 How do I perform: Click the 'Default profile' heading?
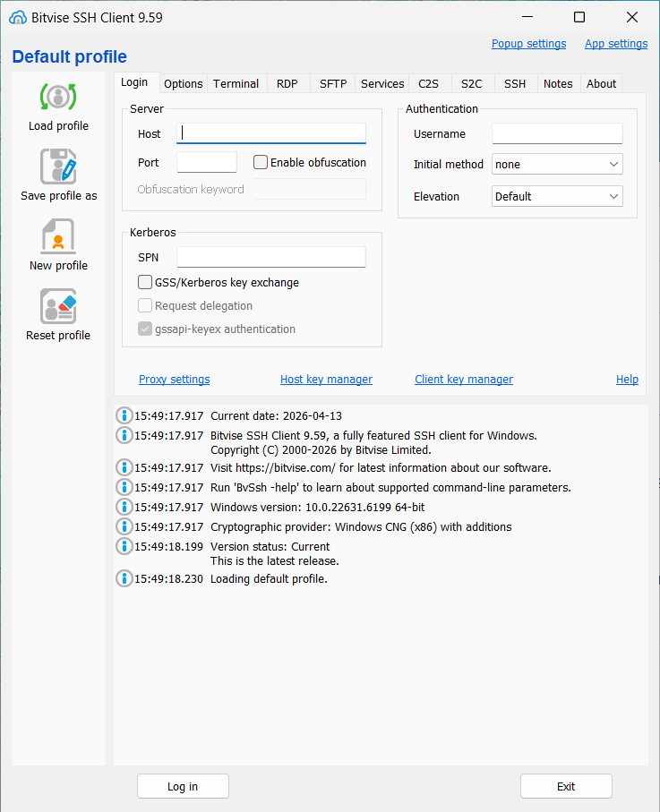point(70,56)
